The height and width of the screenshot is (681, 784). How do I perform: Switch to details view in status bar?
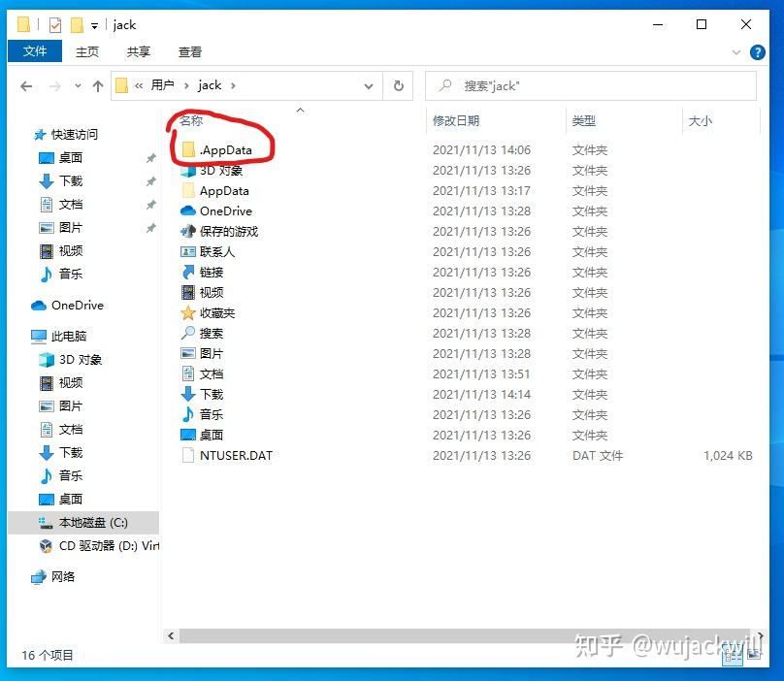pyautogui.click(x=732, y=655)
